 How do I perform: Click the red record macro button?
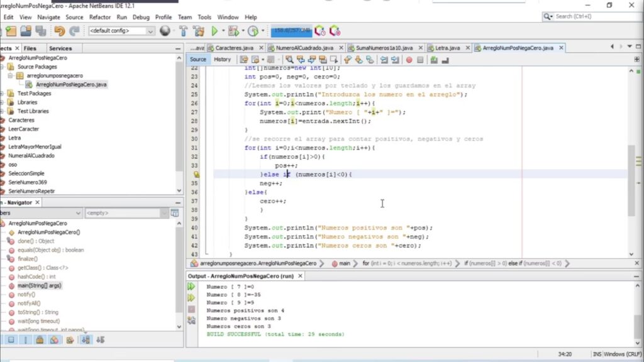pos(409,60)
